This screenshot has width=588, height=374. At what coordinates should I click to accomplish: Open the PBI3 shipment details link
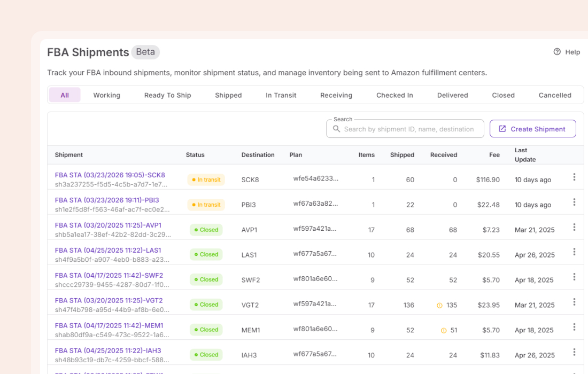(x=107, y=200)
